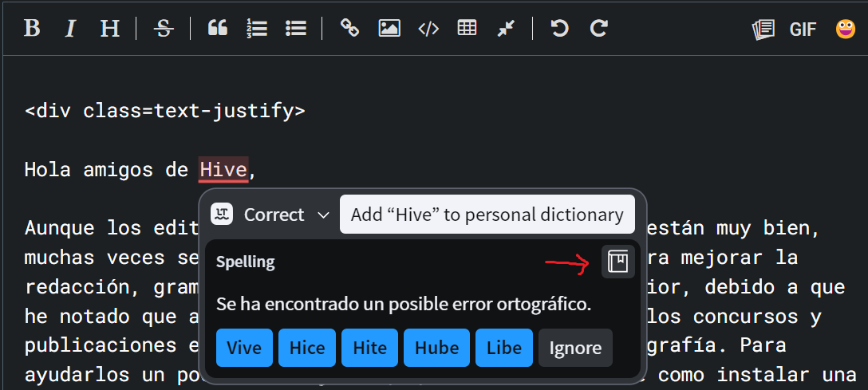Viewport: 868px width, 390px height.
Task: Redo the last edit
Action: (599, 28)
